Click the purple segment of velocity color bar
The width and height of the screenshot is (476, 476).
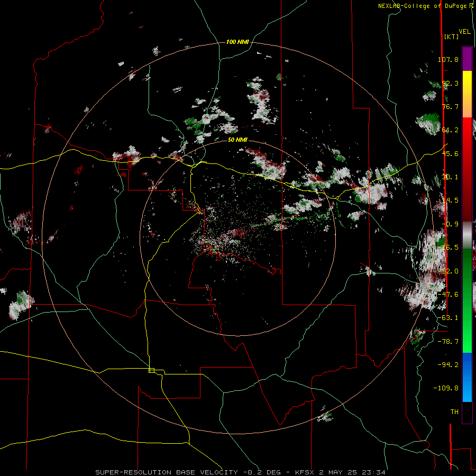coord(467,59)
